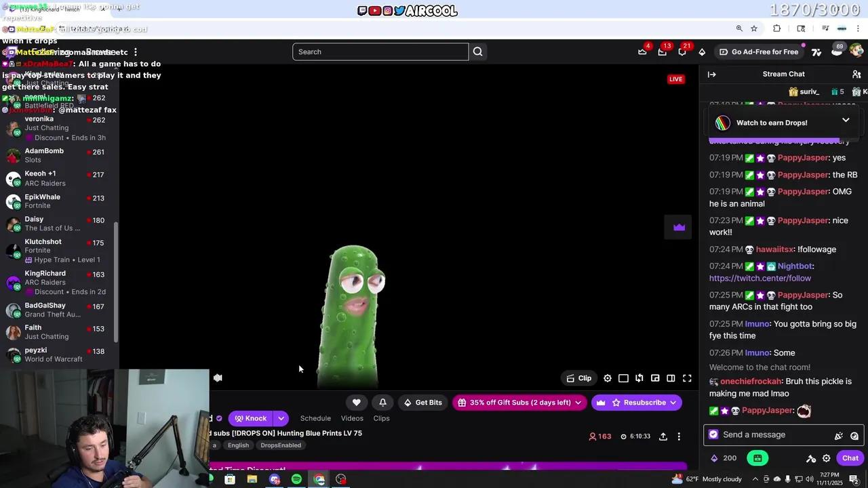This screenshot has width=868, height=488.
Task: Open the Schedule tab
Action: 315,418
